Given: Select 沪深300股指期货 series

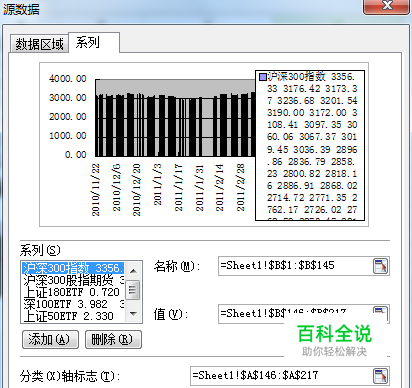Looking at the screenshot, I should click(73, 280).
